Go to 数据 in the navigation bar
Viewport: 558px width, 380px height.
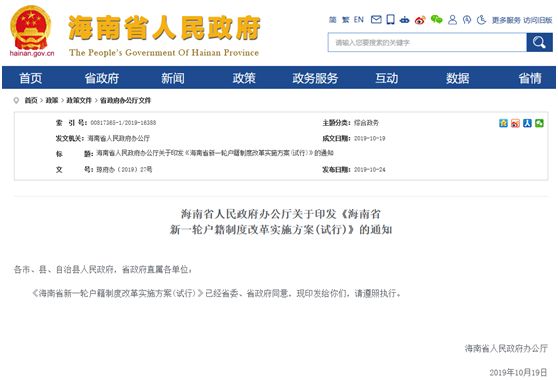click(458, 78)
